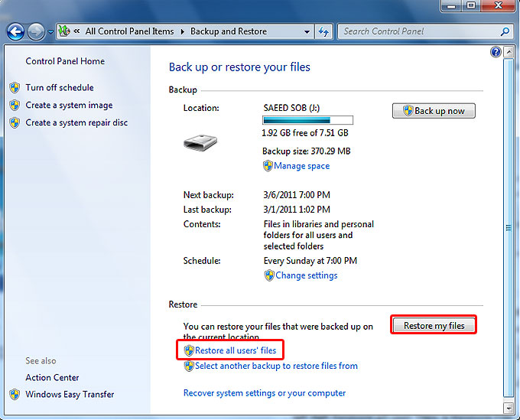The width and height of the screenshot is (520, 420).
Task: Open Control Panel Home
Action: (65, 61)
